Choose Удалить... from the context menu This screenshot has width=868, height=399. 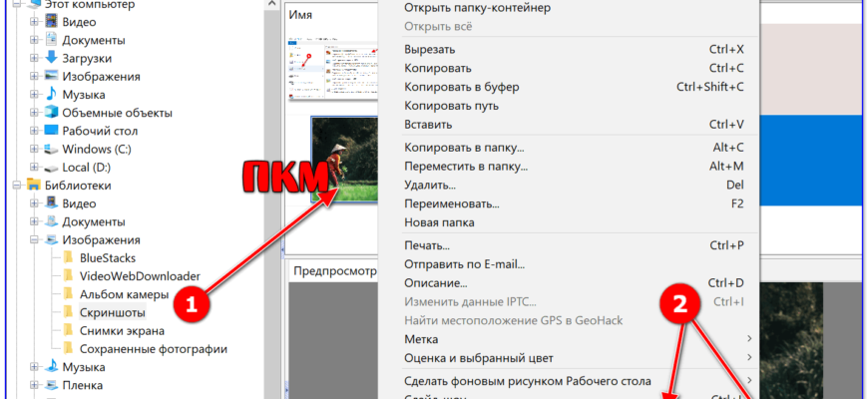click(430, 186)
